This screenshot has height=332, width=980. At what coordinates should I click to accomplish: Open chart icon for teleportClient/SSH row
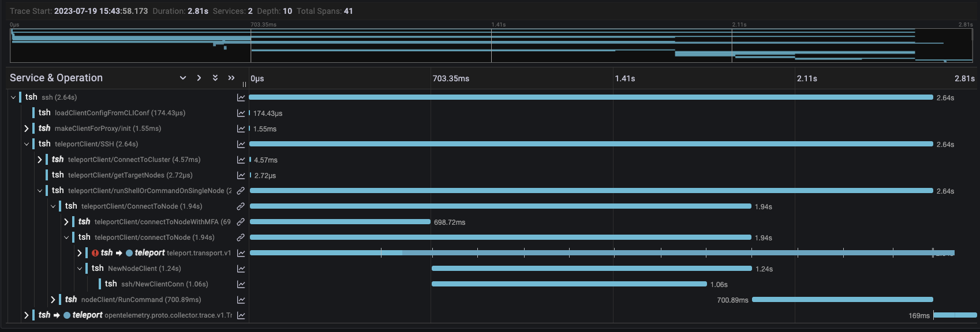[x=241, y=144]
